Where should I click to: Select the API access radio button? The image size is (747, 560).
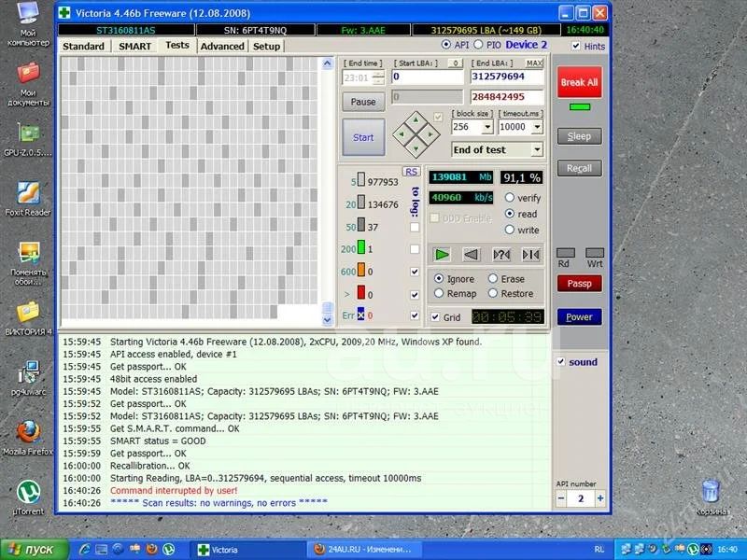[446, 45]
